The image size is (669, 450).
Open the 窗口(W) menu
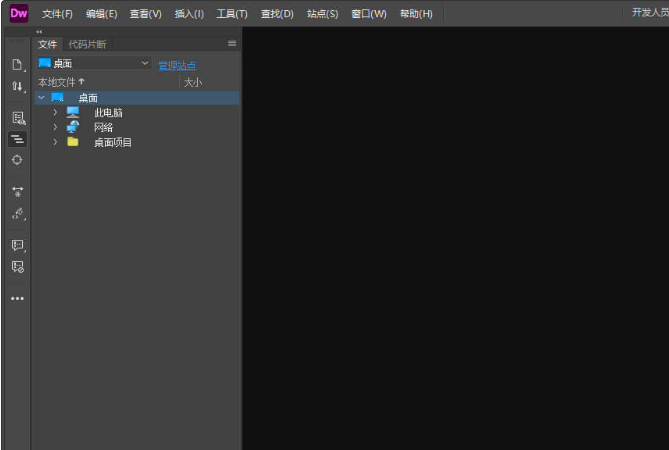click(x=369, y=14)
